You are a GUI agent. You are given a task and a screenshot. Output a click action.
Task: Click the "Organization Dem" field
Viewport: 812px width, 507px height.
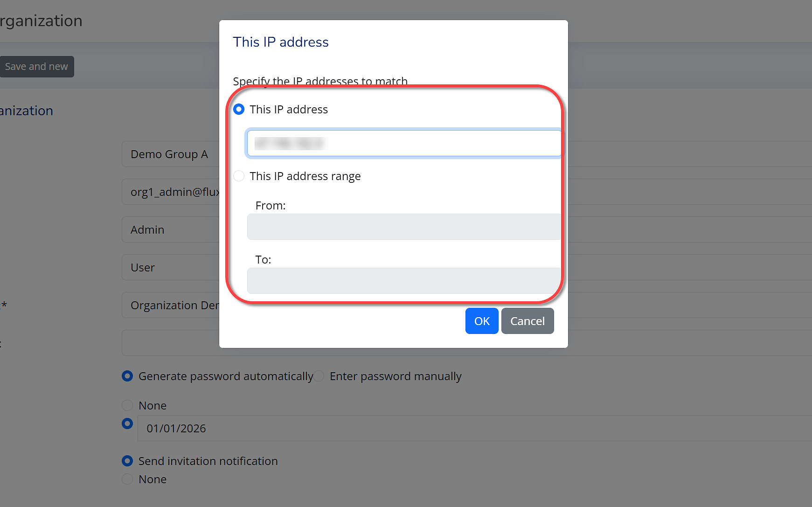pyautogui.click(x=170, y=306)
